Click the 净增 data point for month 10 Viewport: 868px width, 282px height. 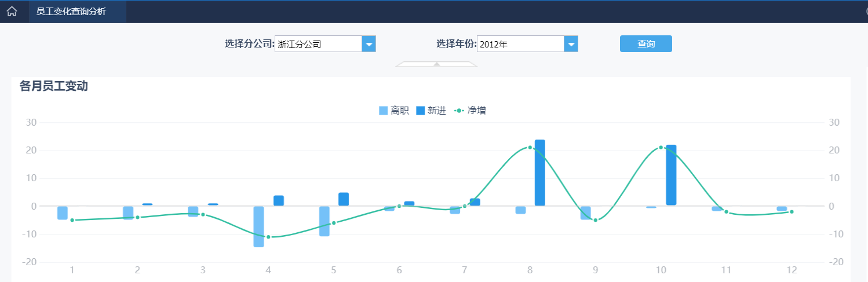coord(661,148)
